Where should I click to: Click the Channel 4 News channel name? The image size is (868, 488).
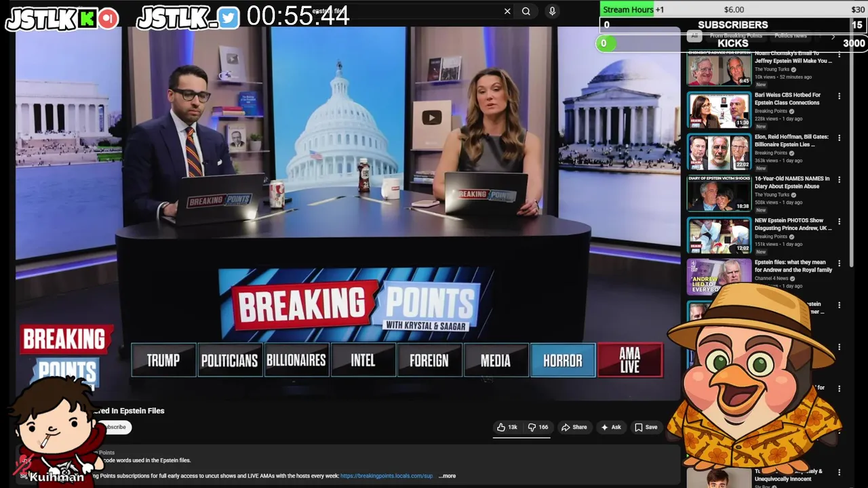[771, 278]
